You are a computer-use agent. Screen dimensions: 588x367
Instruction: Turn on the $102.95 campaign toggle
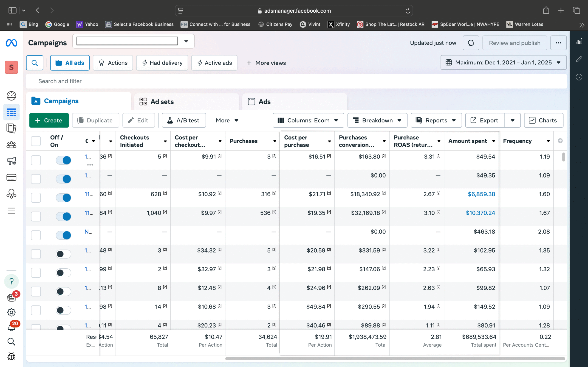coord(63,254)
